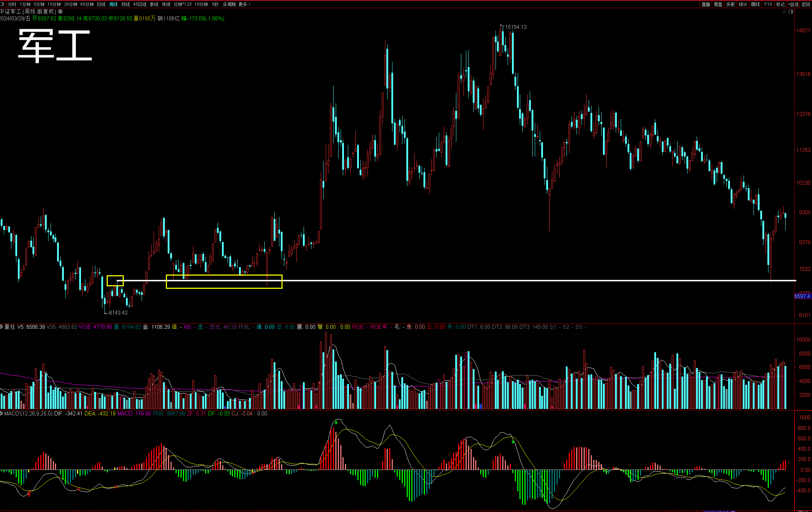Select the 15分钟 period tab
This screenshot has width=812, height=512.
(54, 4)
